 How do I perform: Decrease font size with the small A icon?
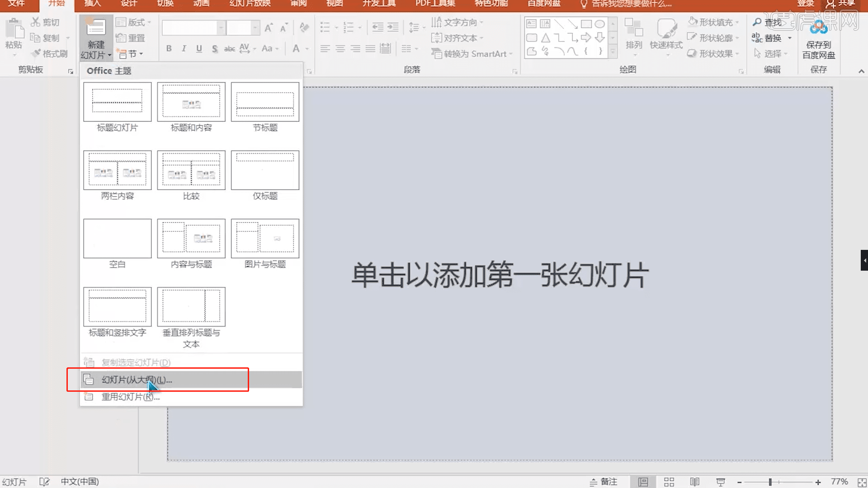tap(284, 28)
